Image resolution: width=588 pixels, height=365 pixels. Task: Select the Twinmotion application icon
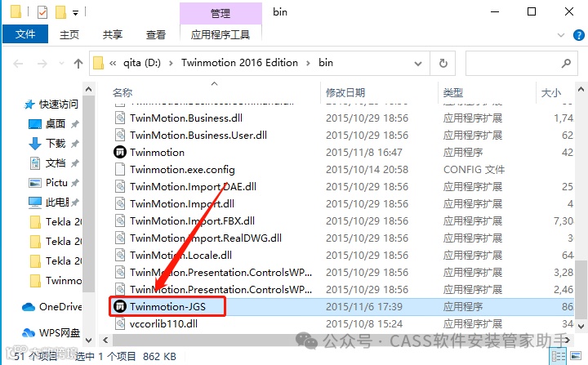[x=119, y=153]
